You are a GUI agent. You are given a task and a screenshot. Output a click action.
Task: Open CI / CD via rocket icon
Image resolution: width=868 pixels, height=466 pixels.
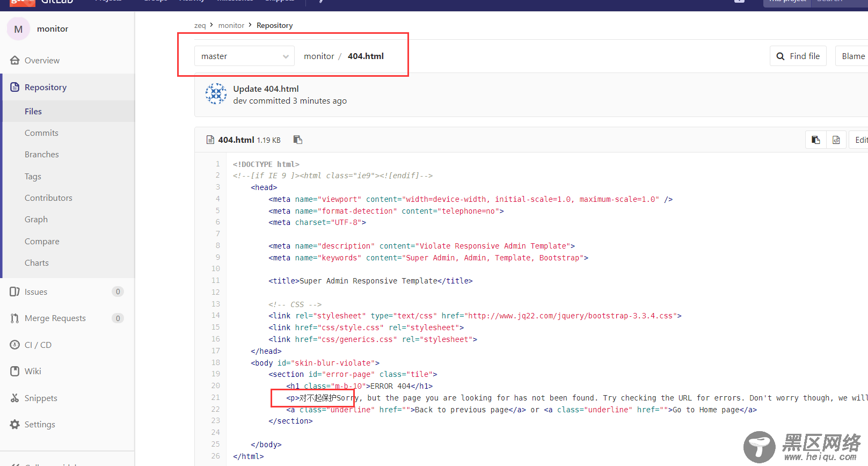click(x=15, y=345)
